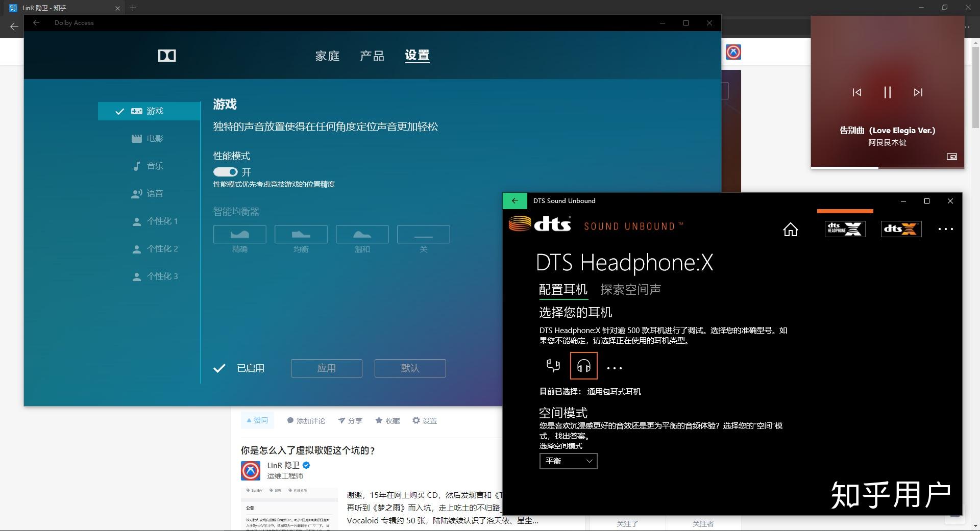Select 关 to disable smart equalizer

[x=423, y=235]
